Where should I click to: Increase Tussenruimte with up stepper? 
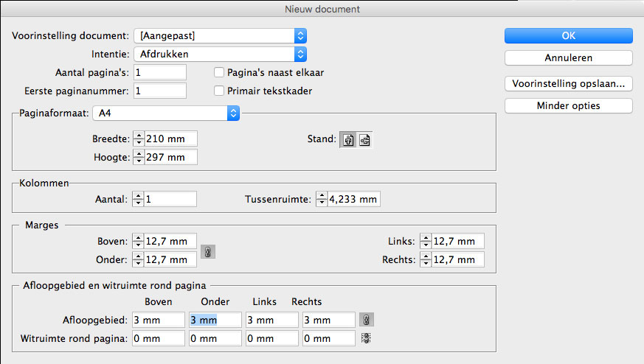point(322,196)
